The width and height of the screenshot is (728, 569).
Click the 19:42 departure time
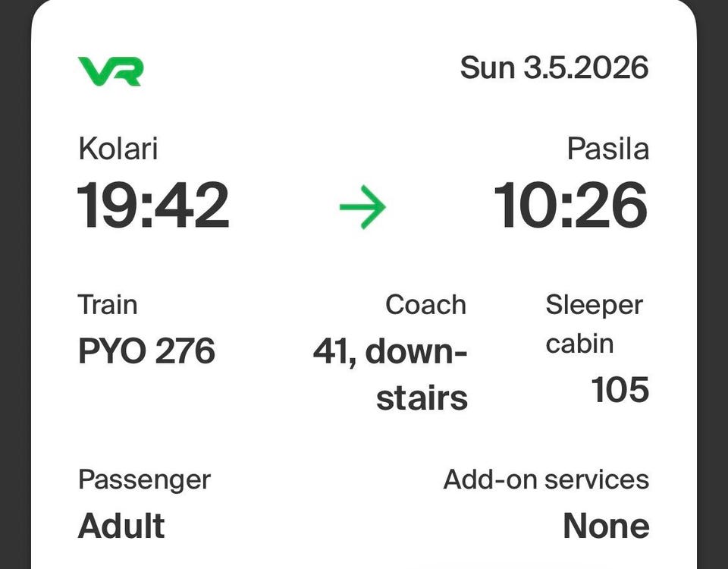153,206
